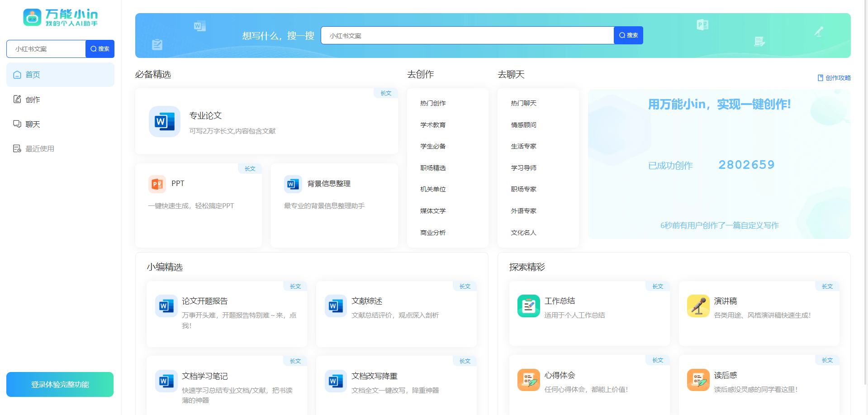Choose 情感顾问 under 去聊天

(523, 125)
